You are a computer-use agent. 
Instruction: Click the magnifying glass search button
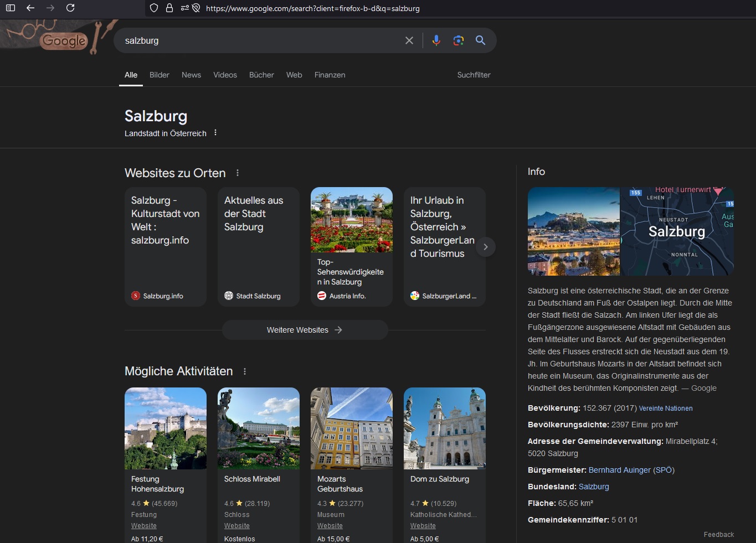pyautogui.click(x=480, y=40)
